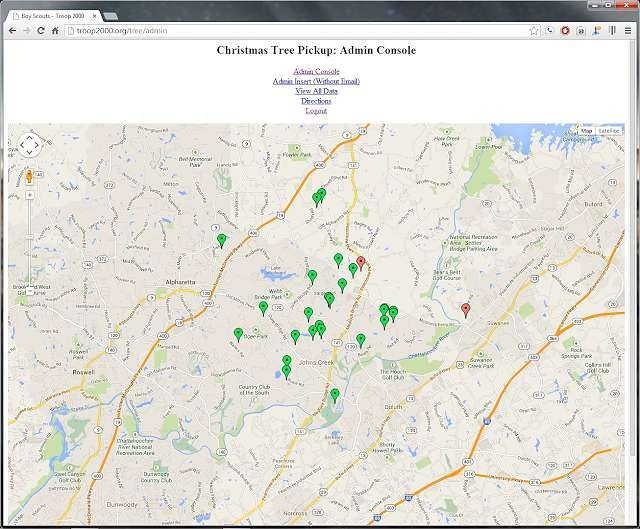Zoom in with the map plus button

pos(29,196)
